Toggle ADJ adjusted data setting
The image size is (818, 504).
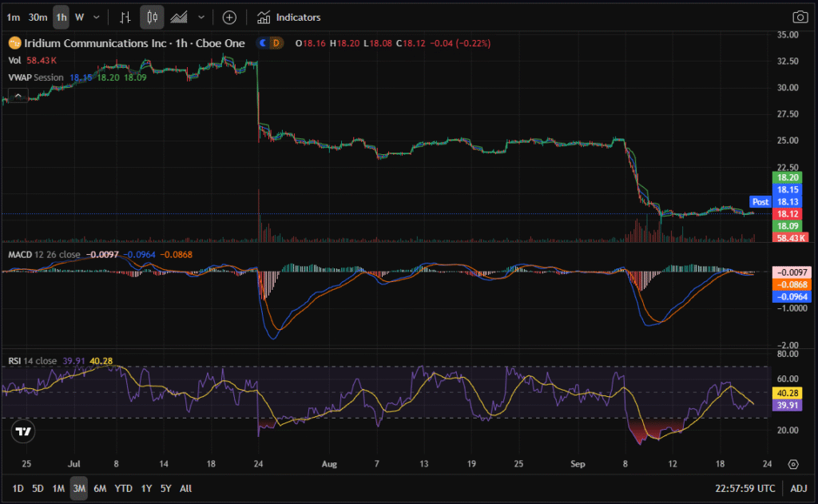coord(798,488)
